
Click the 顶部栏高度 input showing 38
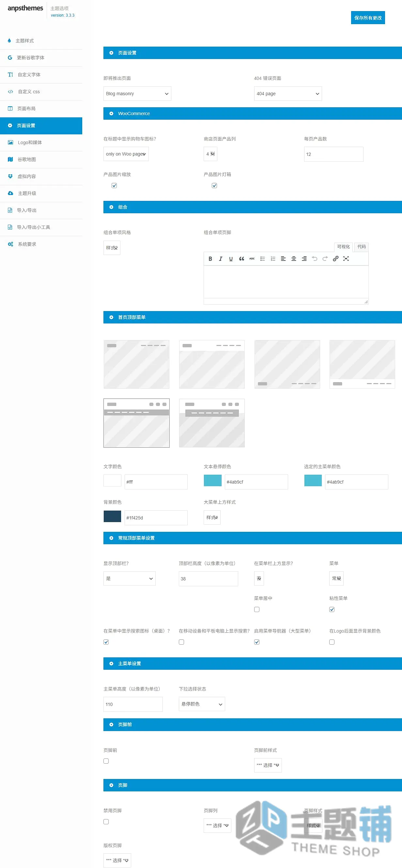(x=209, y=579)
